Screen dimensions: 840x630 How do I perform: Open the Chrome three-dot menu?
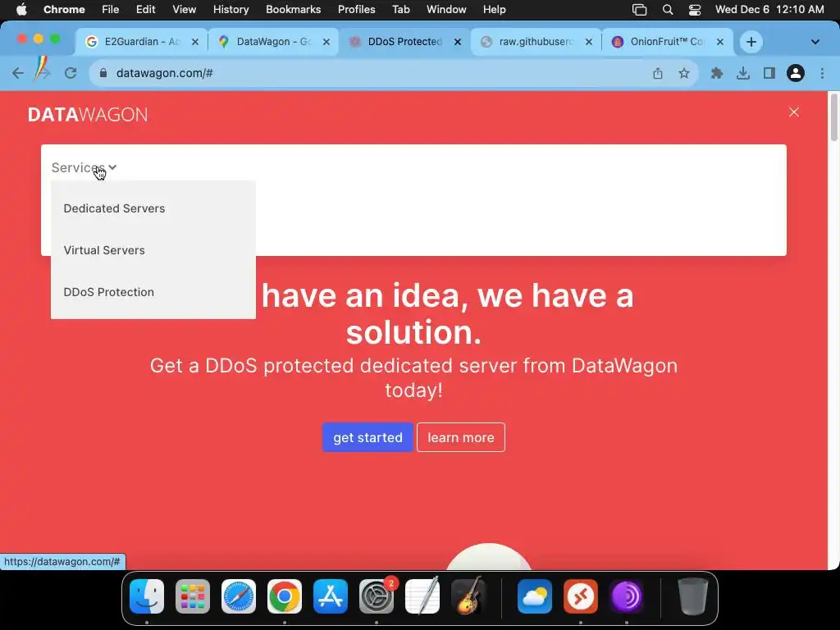[x=822, y=73]
